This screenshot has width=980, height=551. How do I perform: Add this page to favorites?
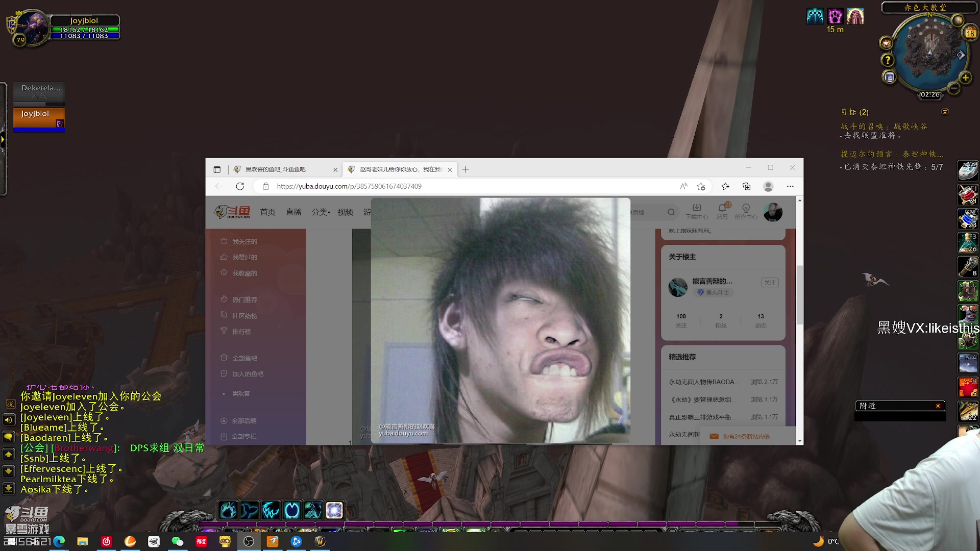click(701, 186)
